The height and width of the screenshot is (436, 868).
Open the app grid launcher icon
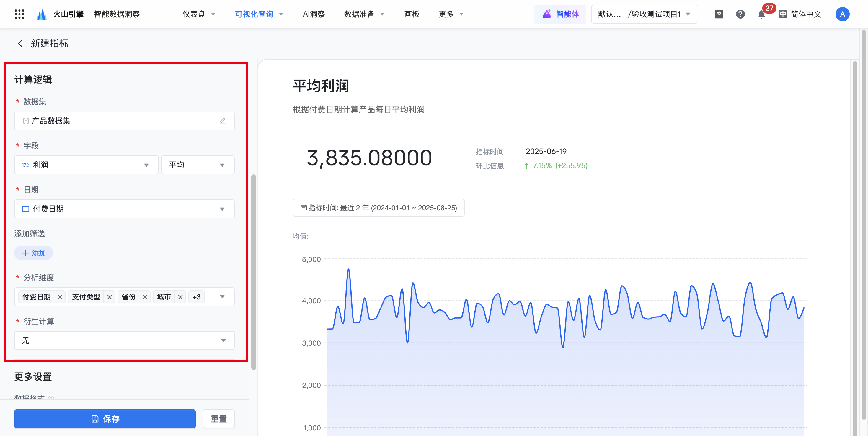(x=19, y=14)
